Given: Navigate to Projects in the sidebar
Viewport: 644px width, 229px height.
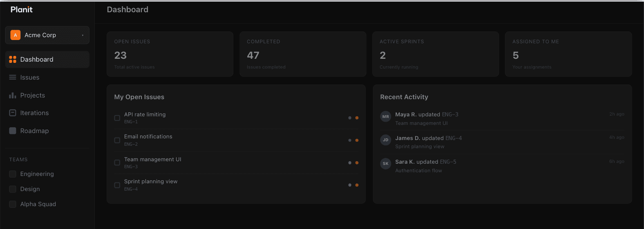Looking at the screenshot, I should (x=47, y=96).
